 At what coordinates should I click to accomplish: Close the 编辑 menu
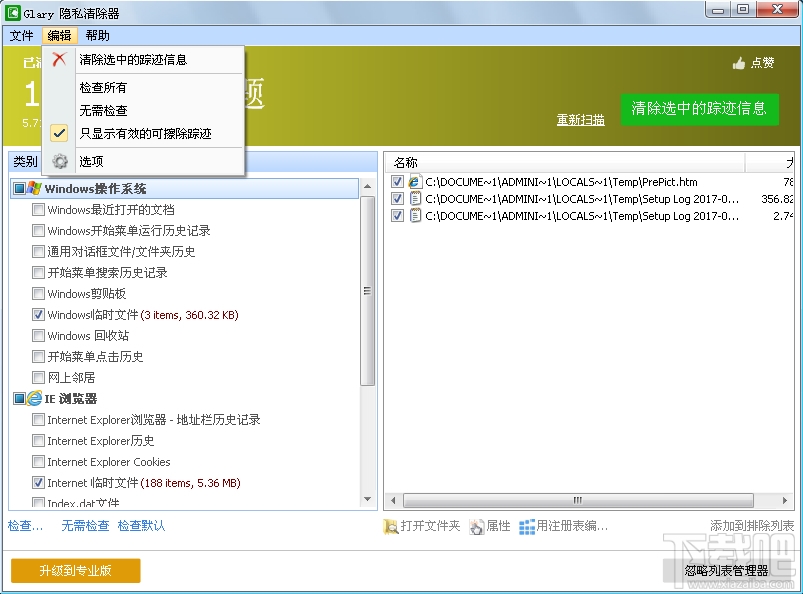tap(59, 35)
